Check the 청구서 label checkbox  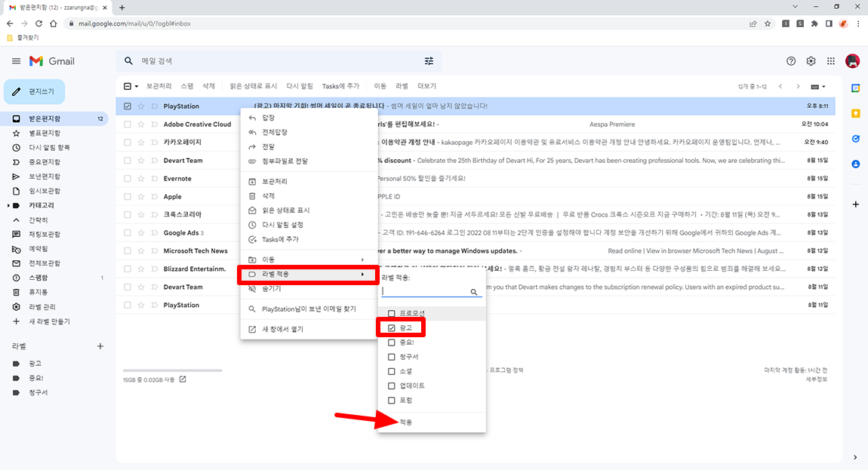pyautogui.click(x=392, y=357)
